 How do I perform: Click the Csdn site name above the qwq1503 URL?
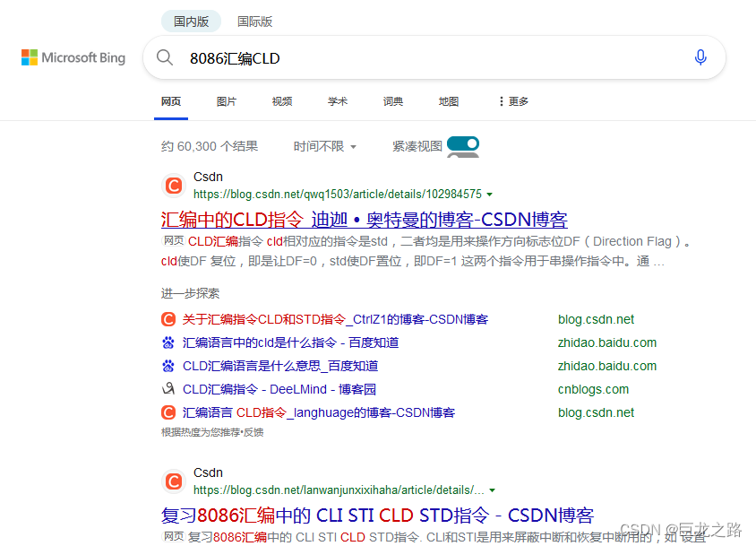(x=208, y=177)
